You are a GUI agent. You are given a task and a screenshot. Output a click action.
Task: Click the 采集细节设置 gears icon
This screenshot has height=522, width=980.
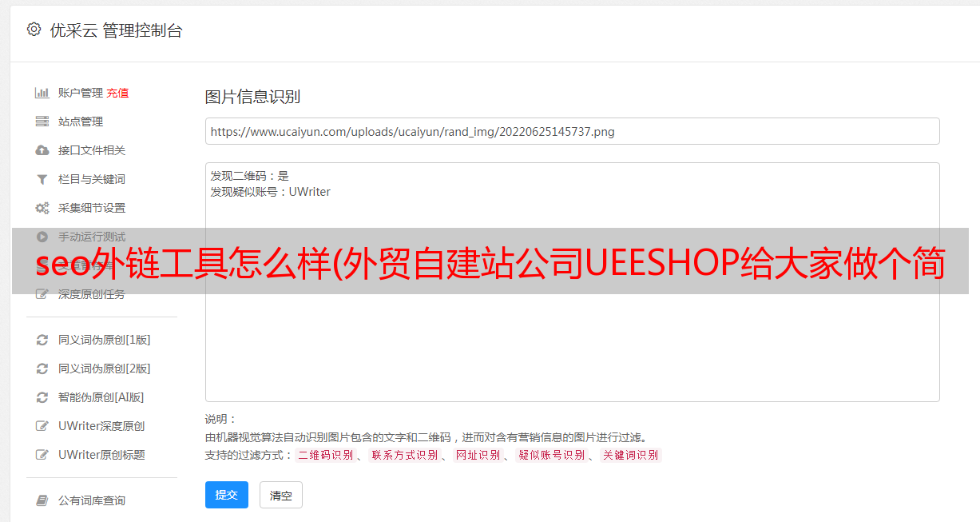[42, 208]
